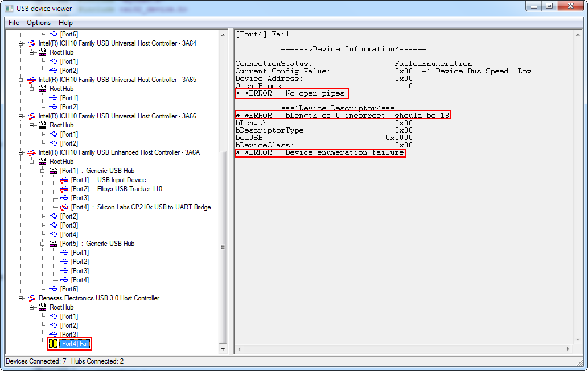The height and width of the screenshot is (371, 588).
Task: Click the RootHub icon under Renesas controller
Action: tap(43, 307)
